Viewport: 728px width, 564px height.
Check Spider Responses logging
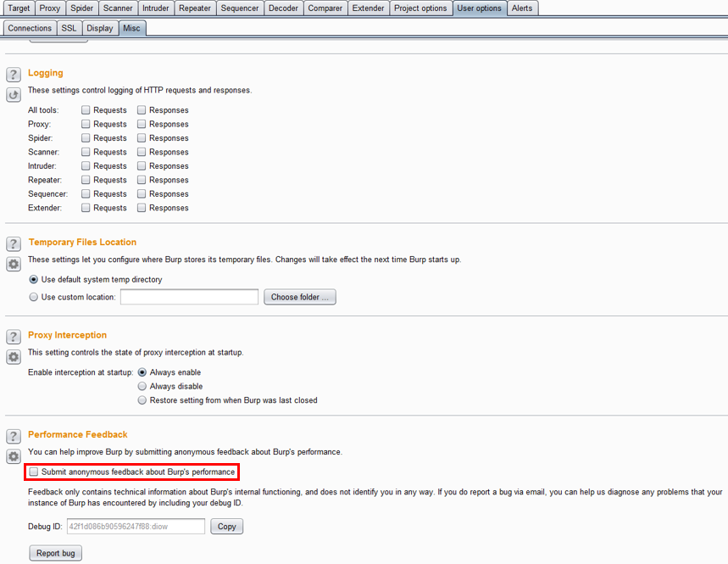(142, 138)
